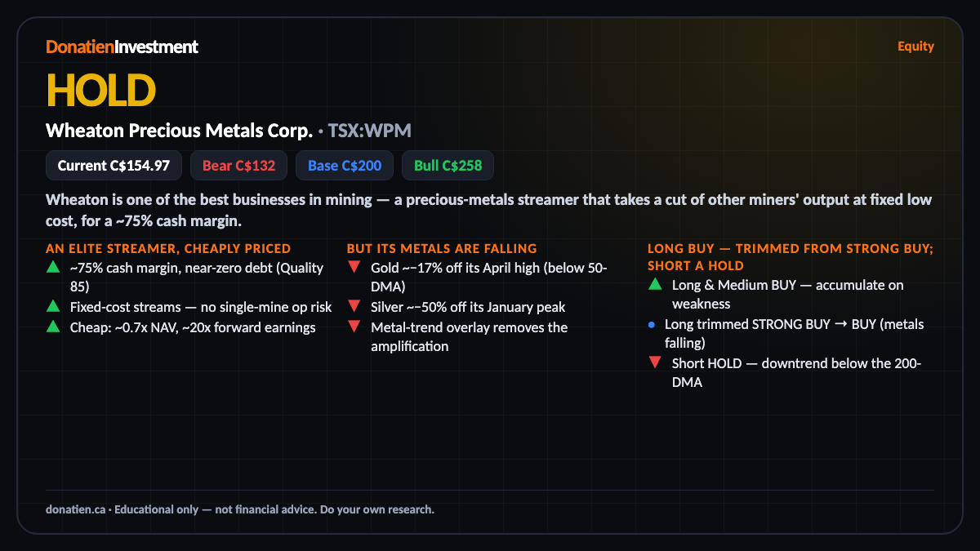Click the large HOLD rating heading
980x551 pixels.
point(100,90)
